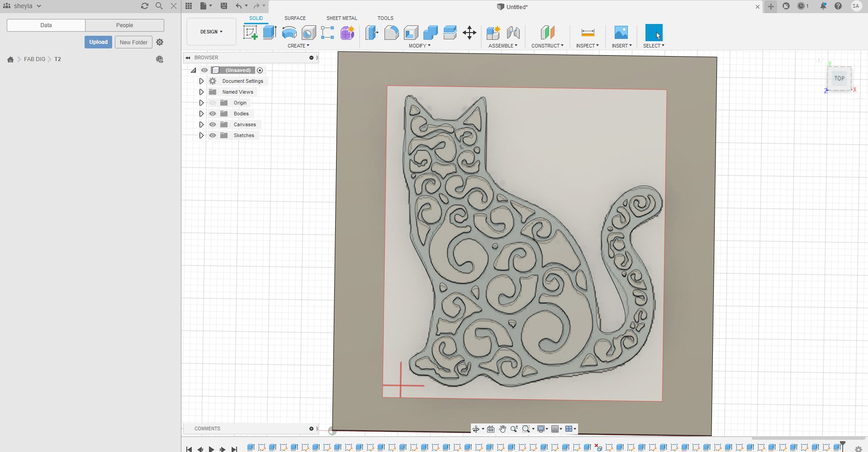Screen dimensions: 868x452
Task: Open the SHEET METAL tab
Action: (x=342, y=18)
